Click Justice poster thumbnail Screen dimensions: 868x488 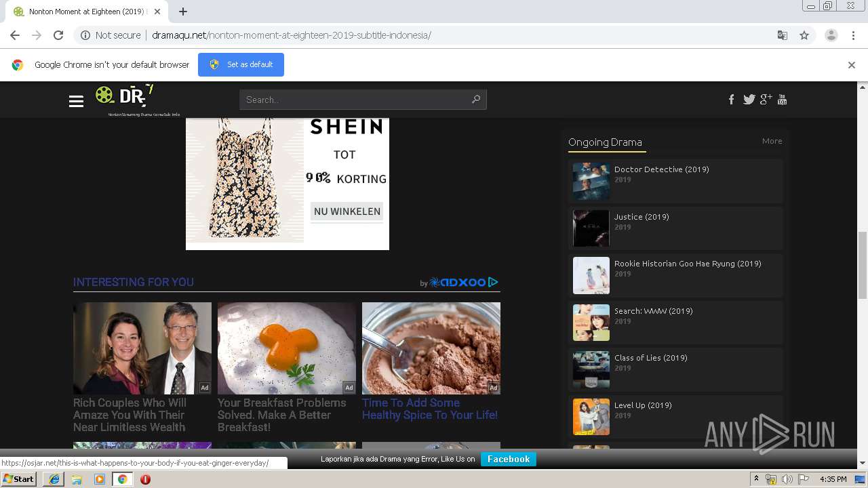click(591, 228)
